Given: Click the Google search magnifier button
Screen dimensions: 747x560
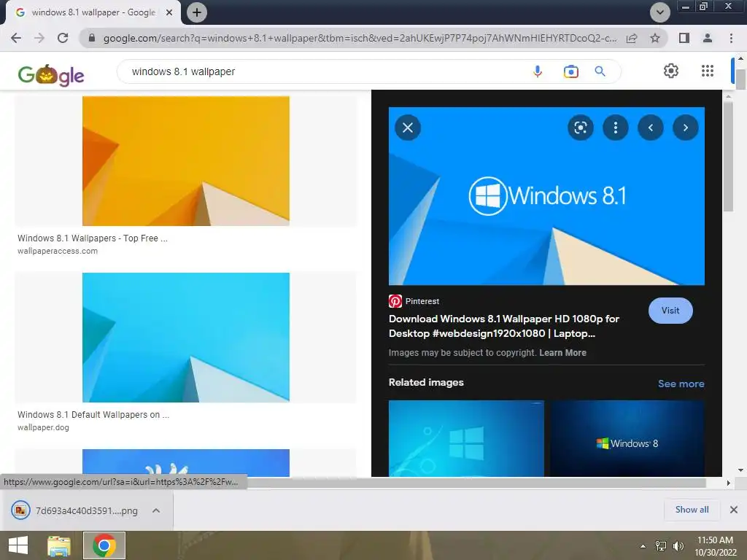Looking at the screenshot, I should [600, 71].
